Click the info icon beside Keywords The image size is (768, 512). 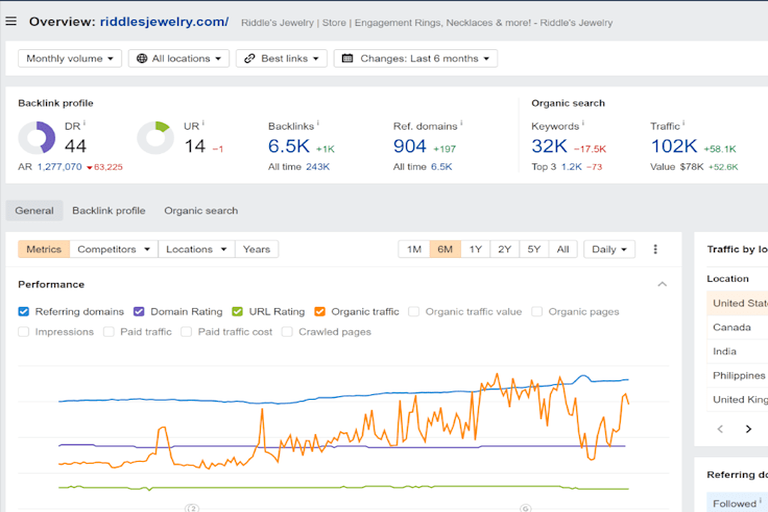(x=583, y=123)
